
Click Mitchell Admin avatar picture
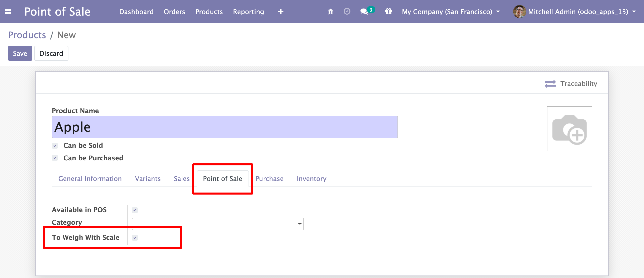[519, 12]
